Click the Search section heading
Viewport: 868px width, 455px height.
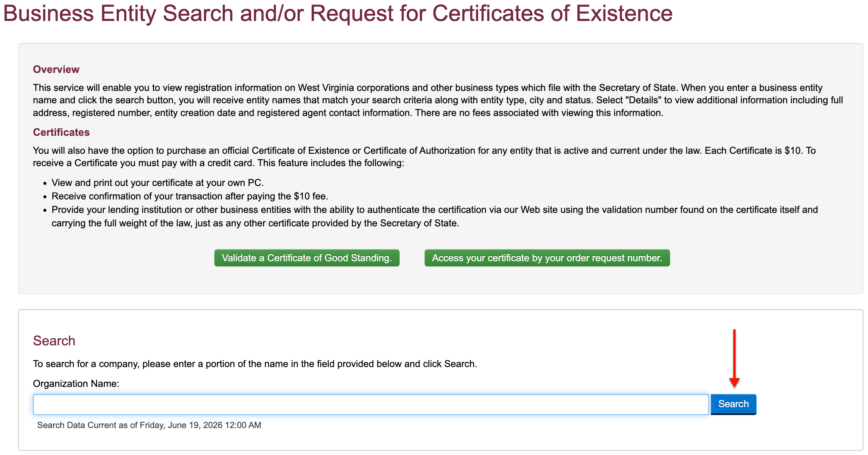point(54,341)
